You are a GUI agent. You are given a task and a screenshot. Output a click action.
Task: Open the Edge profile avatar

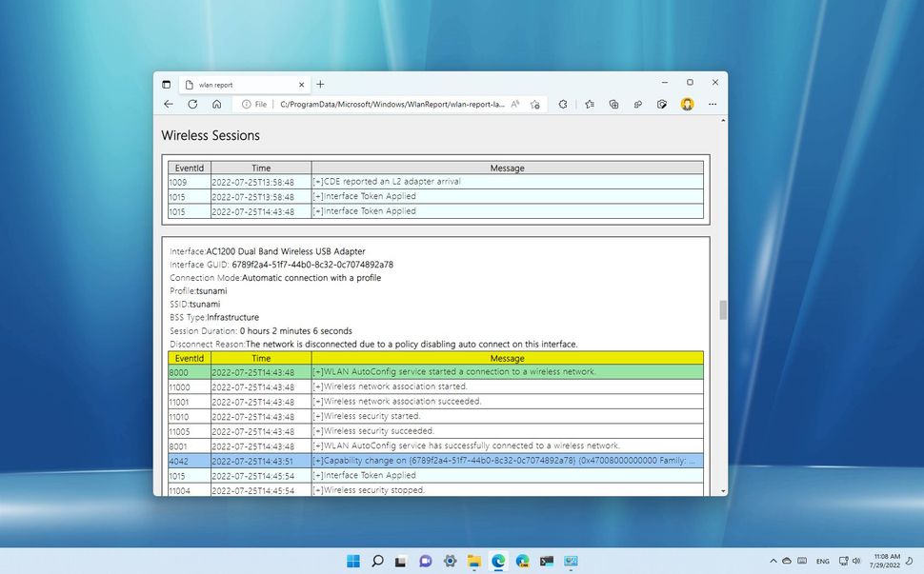click(x=688, y=105)
